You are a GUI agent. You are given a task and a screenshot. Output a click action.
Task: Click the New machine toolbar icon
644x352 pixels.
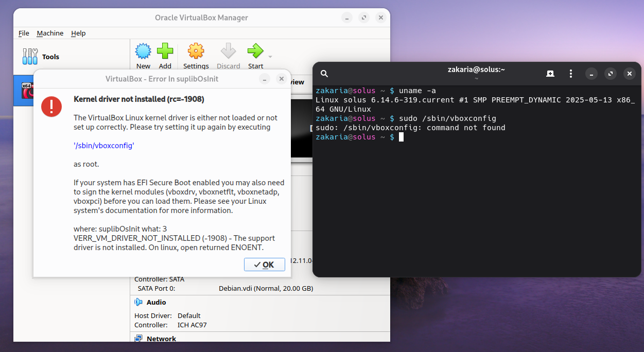(x=143, y=51)
